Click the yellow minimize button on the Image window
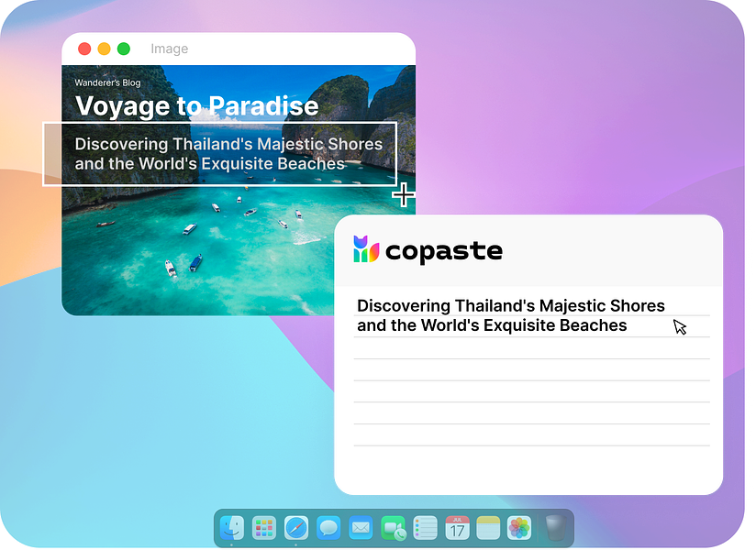Viewport: 756px width, 550px height. pyautogui.click(x=105, y=49)
